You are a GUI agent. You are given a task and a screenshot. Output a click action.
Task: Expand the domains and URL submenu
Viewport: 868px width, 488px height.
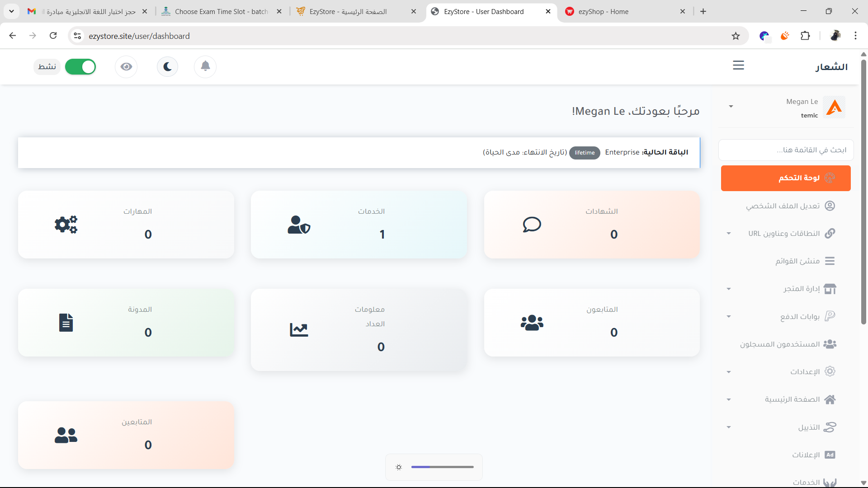click(x=728, y=234)
